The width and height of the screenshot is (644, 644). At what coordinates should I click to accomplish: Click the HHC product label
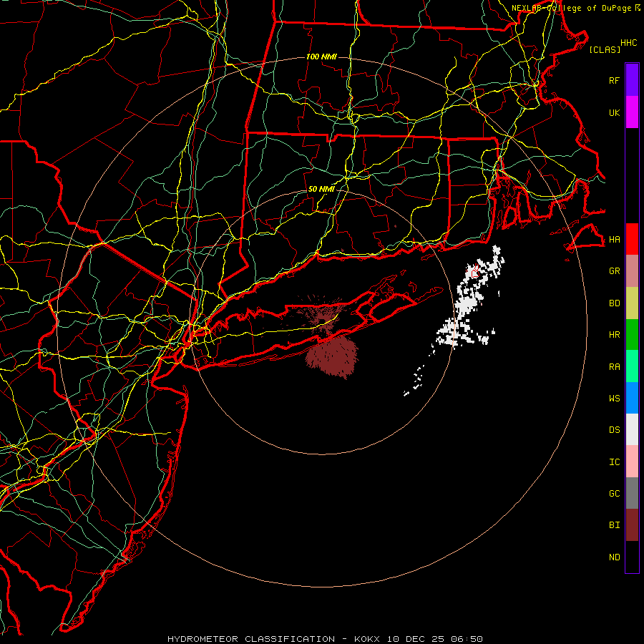pos(629,42)
